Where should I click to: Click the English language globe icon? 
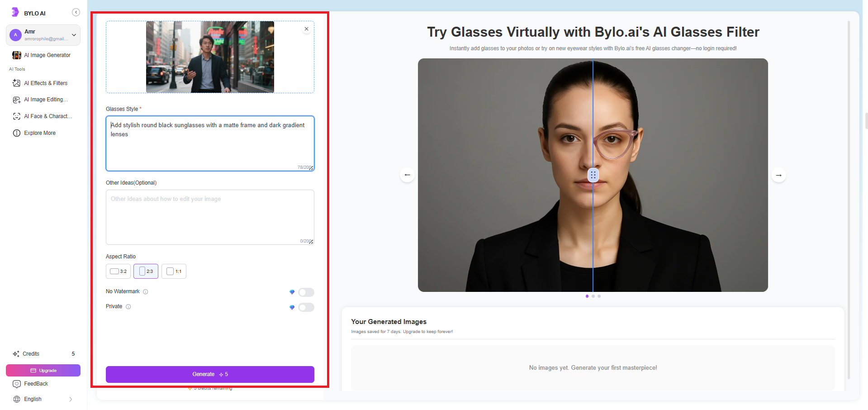tap(17, 399)
